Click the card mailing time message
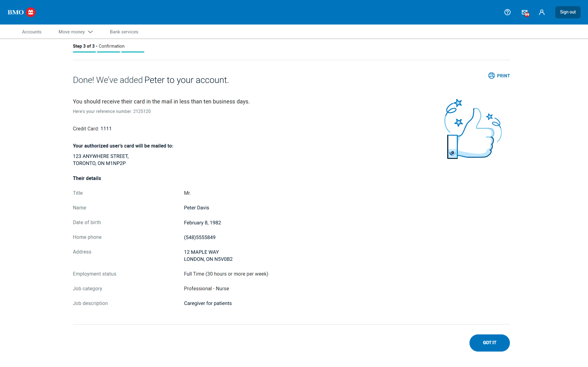 [x=161, y=101]
